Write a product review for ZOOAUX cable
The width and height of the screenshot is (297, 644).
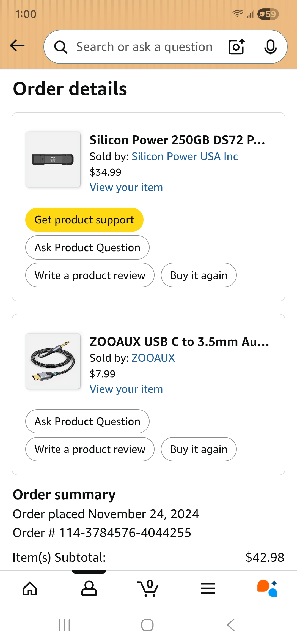[90, 449]
